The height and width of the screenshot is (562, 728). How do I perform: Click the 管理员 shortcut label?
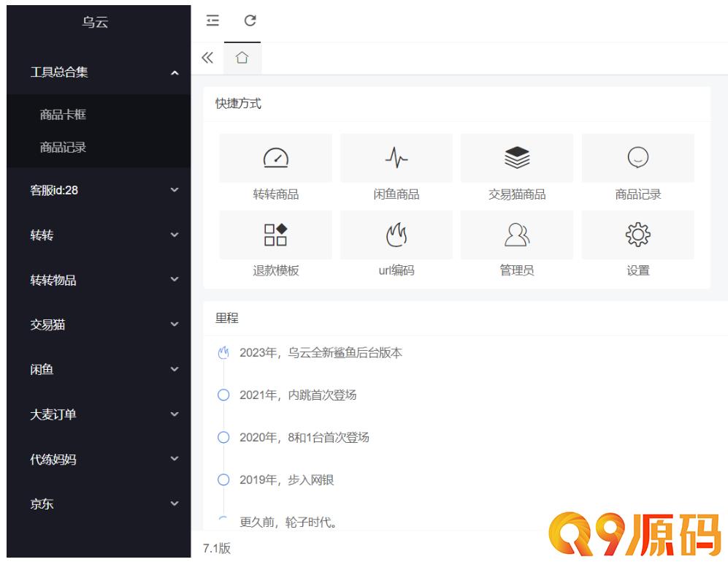click(x=517, y=270)
